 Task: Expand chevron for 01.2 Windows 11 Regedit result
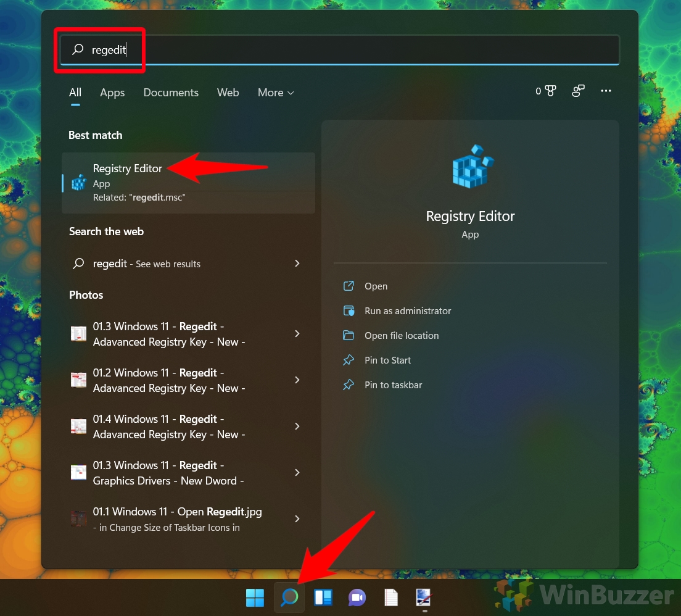pos(297,380)
